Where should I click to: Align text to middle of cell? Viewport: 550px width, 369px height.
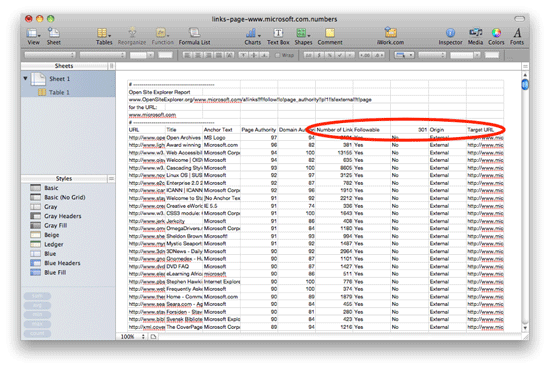[254, 55]
